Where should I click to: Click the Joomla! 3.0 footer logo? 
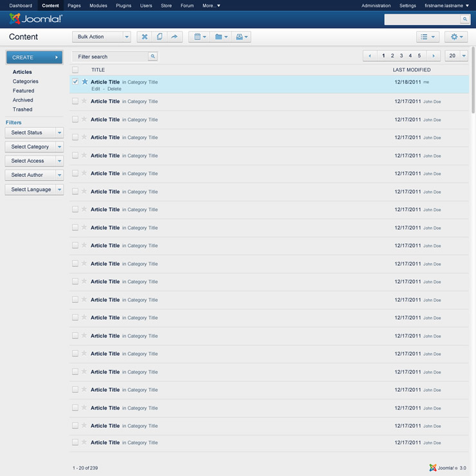click(448, 468)
